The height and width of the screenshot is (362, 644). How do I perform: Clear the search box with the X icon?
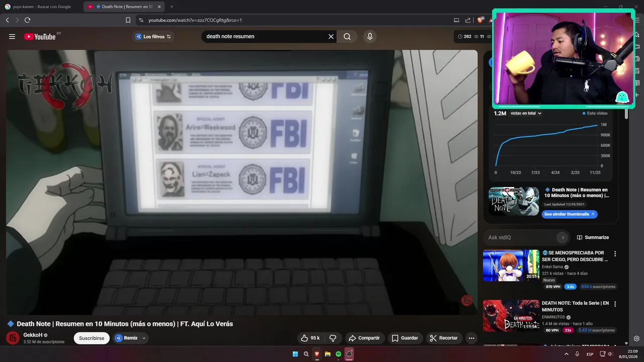click(x=331, y=37)
